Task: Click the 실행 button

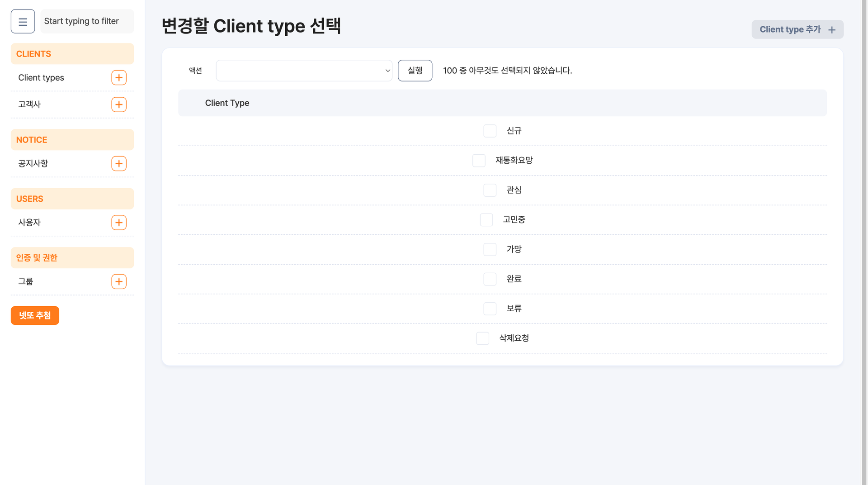Action: 415,71
